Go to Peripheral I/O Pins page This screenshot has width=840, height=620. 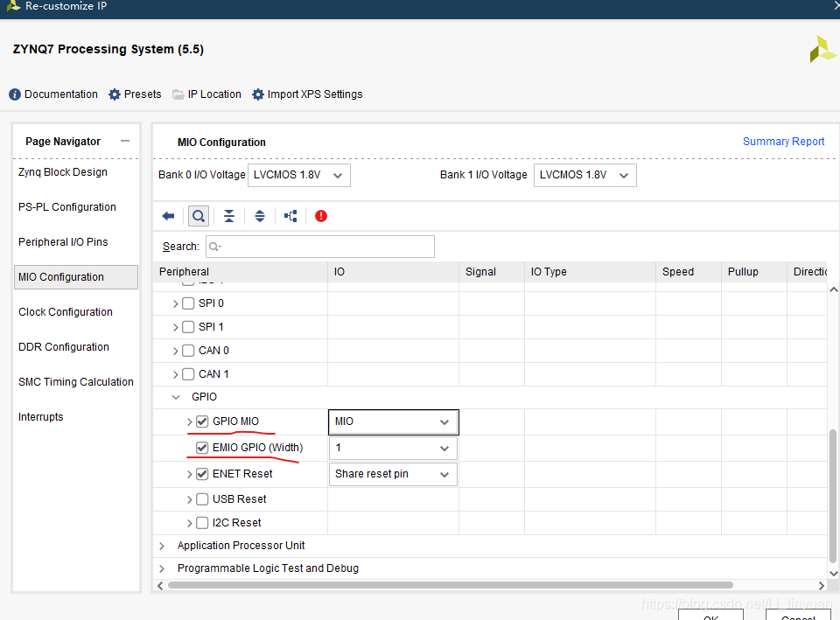(63, 242)
